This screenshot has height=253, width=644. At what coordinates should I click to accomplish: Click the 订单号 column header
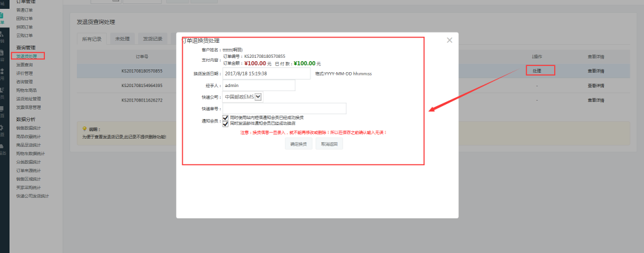tap(142, 56)
